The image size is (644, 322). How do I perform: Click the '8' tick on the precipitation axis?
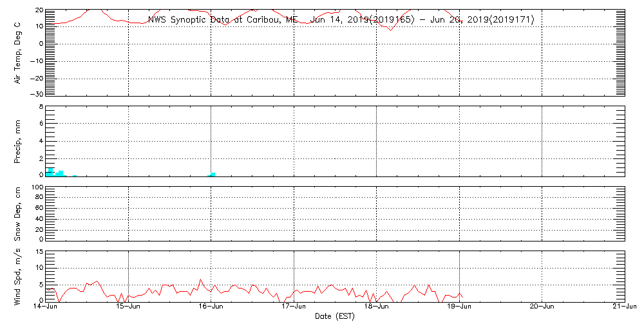(x=41, y=106)
